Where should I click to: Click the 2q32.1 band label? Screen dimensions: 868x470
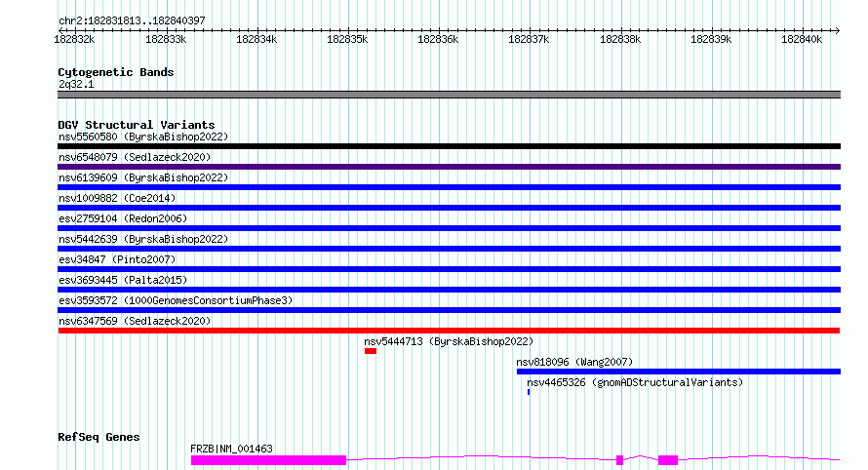coord(76,84)
